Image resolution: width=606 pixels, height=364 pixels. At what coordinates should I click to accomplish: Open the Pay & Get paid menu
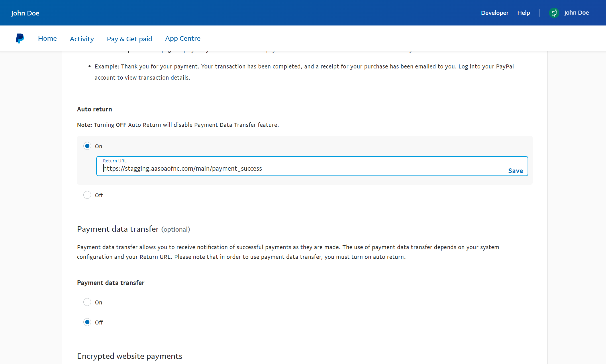(x=129, y=39)
